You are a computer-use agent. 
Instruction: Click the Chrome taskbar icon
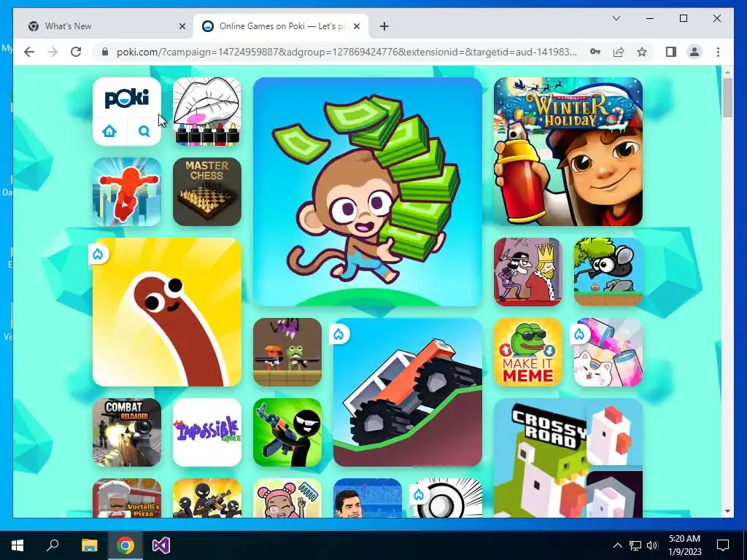click(125, 545)
